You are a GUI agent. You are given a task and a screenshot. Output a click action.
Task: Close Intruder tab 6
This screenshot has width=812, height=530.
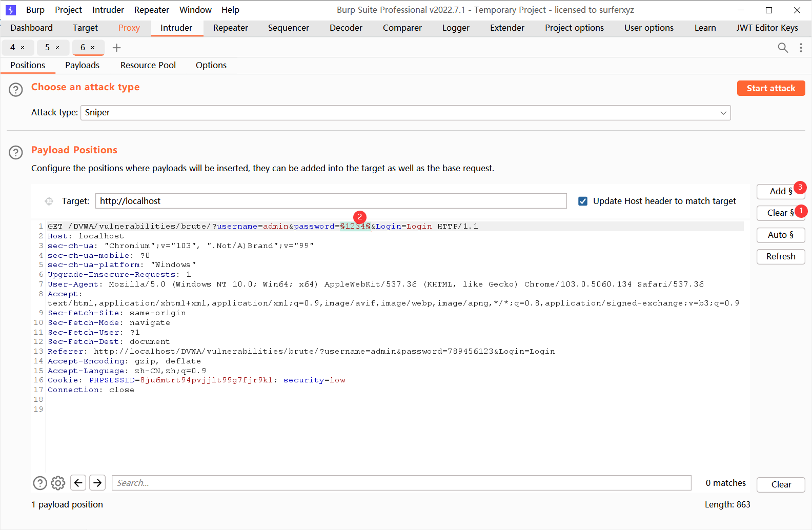click(93, 48)
